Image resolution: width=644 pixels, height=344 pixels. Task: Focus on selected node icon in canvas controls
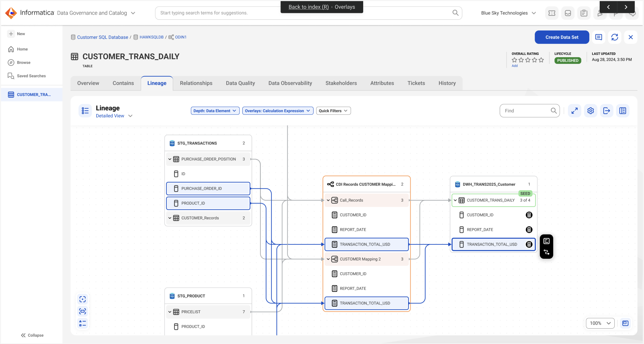pyautogui.click(x=82, y=299)
